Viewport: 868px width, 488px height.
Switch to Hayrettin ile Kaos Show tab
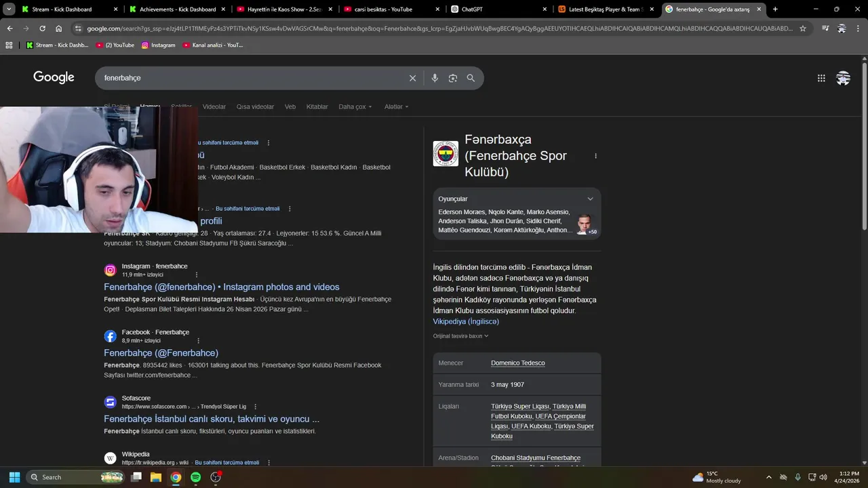[x=285, y=9]
